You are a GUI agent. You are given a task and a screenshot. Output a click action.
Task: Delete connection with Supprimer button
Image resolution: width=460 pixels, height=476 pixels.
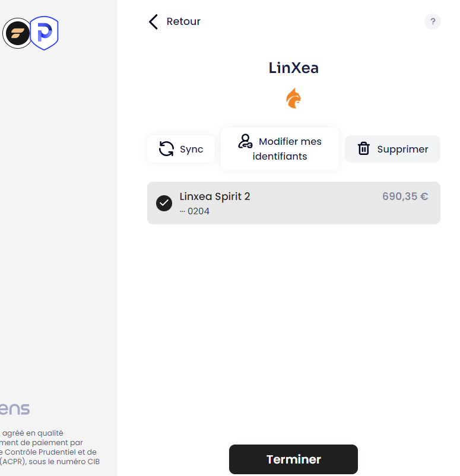click(392, 149)
